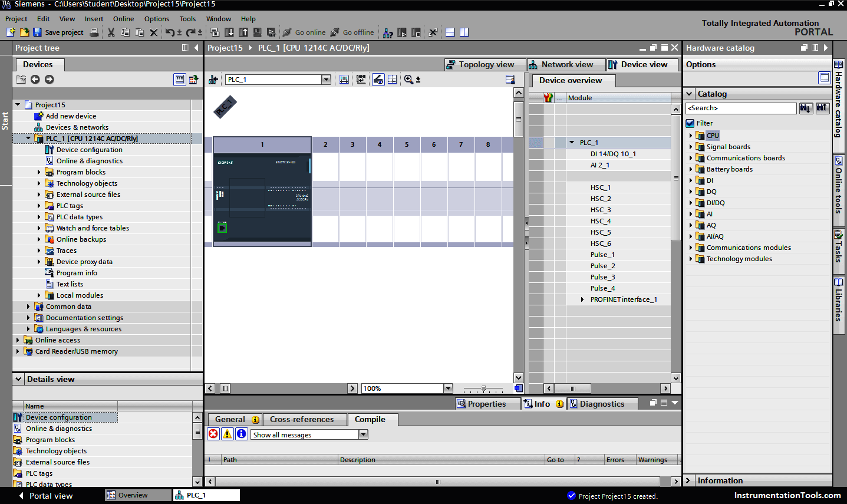Screen dimensions: 847x504
Task: Click the Delete X icon in toolbar
Action: tap(153, 32)
